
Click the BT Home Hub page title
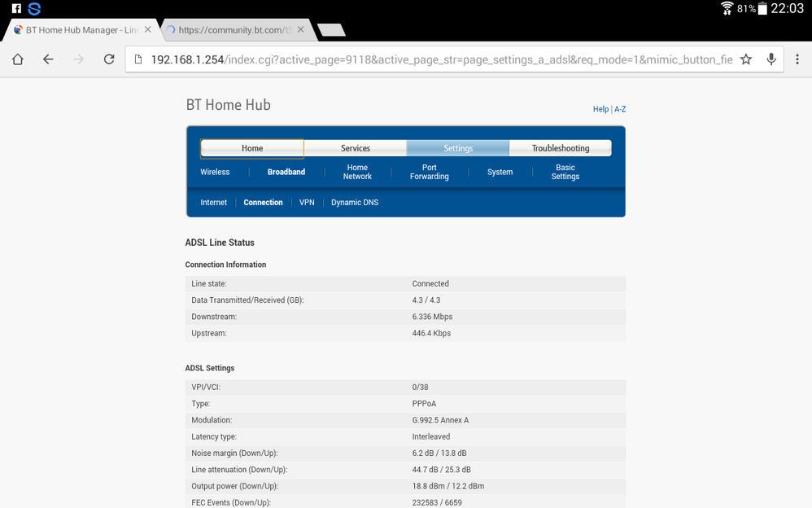[x=229, y=105]
